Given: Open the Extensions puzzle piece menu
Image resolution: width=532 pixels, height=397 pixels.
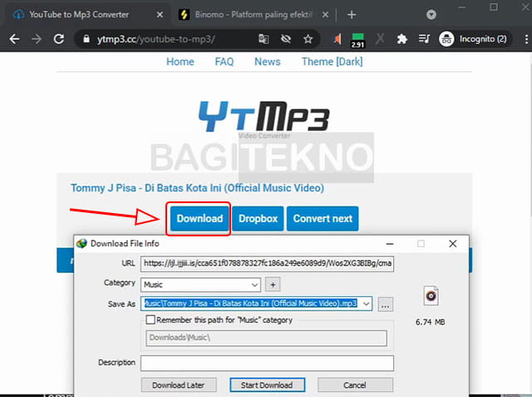Looking at the screenshot, I should [402, 39].
